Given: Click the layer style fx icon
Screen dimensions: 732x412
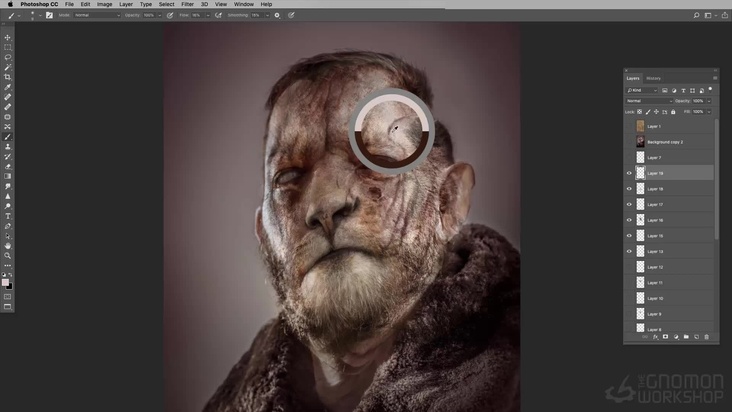Looking at the screenshot, I should (x=655, y=337).
